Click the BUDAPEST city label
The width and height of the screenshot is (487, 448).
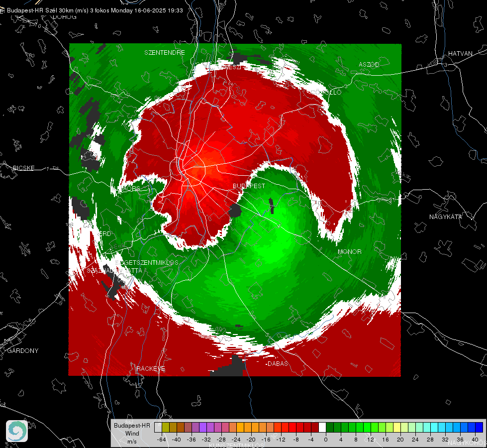(249, 186)
